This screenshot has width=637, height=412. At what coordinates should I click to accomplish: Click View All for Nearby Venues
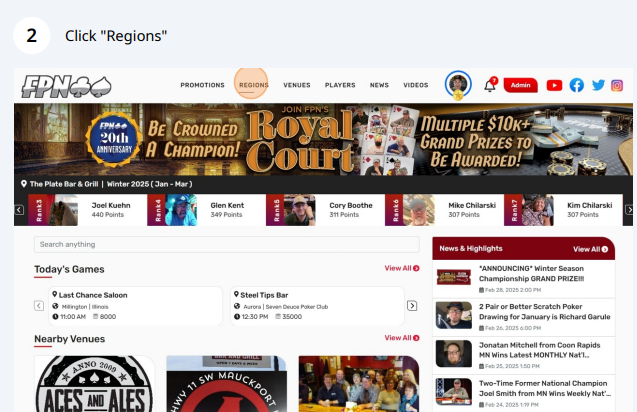(x=402, y=338)
